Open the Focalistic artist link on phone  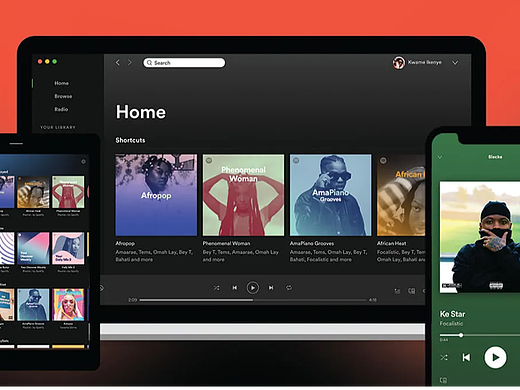click(x=451, y=324)
